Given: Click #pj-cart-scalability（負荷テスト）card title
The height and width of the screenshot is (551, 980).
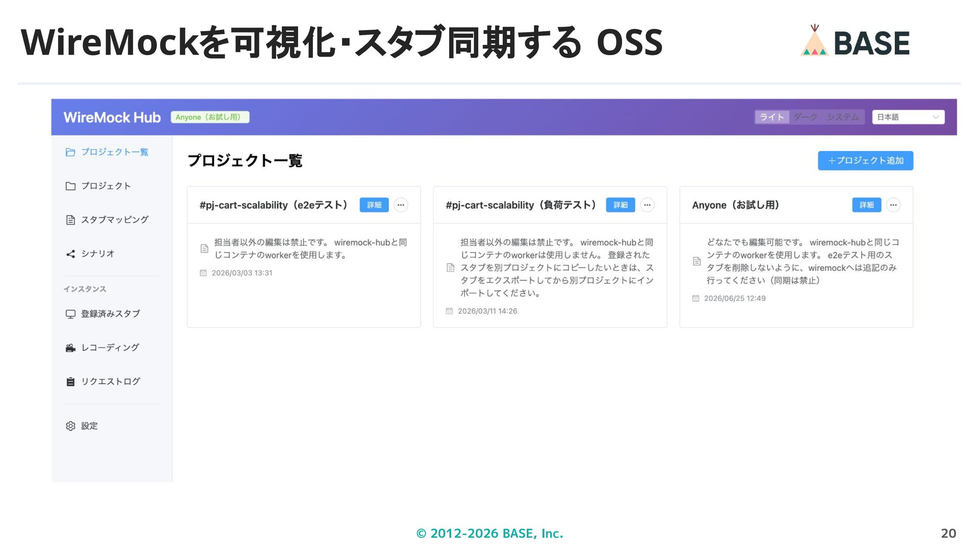Looking at the screenshot, I should pyautogui.click(x=521, y=205).
